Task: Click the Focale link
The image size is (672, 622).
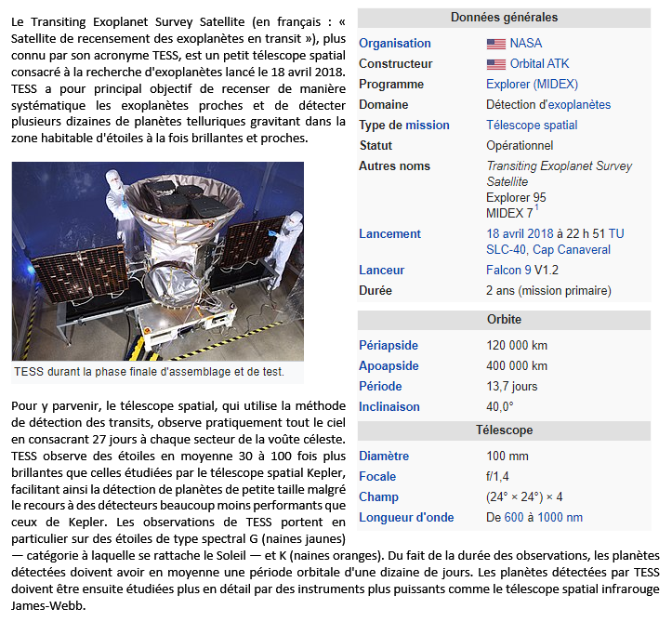Action: (377, 477)
